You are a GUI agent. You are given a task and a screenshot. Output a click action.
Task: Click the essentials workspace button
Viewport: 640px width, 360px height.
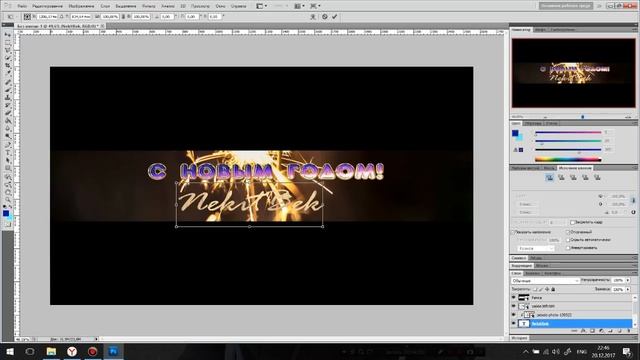566,6
